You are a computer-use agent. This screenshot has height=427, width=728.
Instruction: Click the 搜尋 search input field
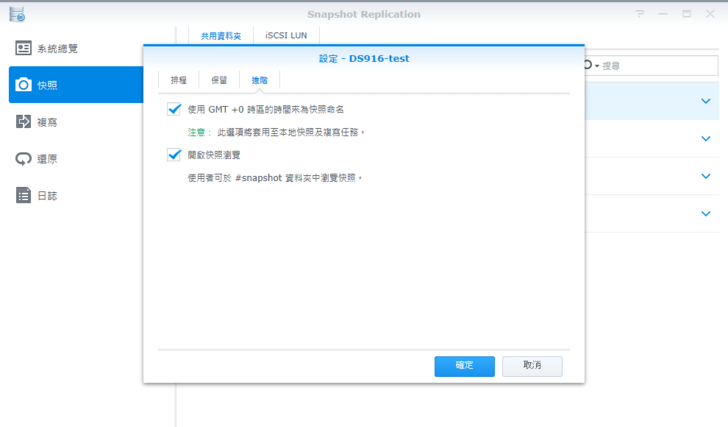tap(657, 66)
